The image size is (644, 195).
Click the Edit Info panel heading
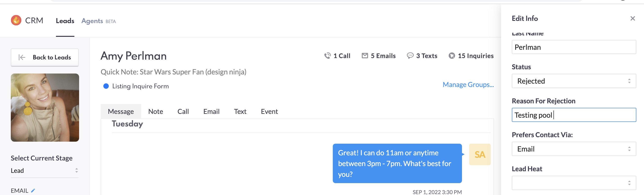tap(524, 18)
